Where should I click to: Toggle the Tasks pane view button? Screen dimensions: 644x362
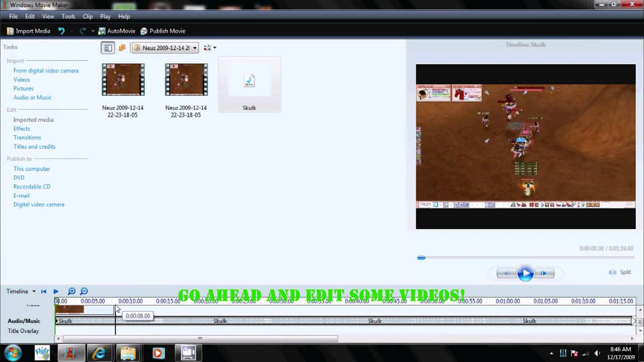108,48
